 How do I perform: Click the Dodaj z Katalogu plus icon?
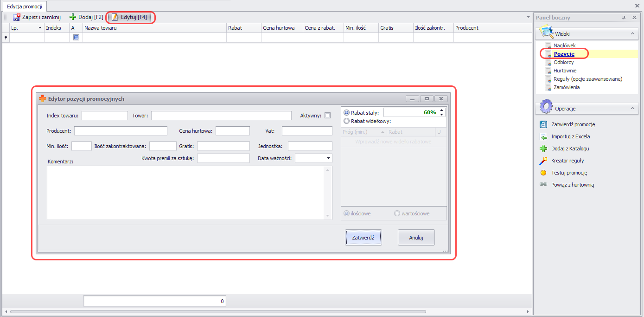(x=543, y=149)
